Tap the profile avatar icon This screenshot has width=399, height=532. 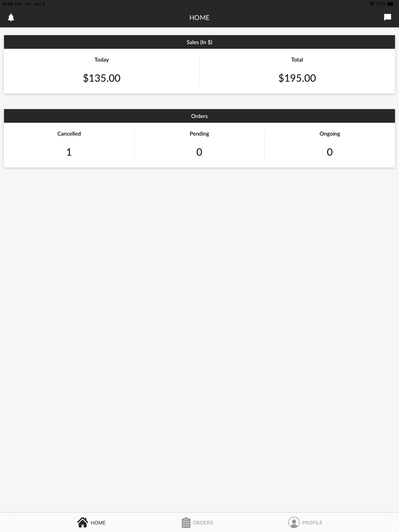[x=294, y=522]
